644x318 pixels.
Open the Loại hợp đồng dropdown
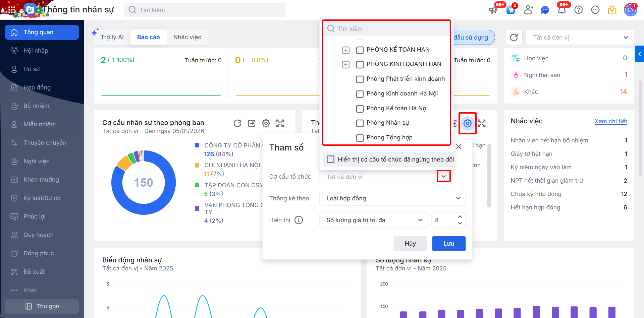(392, 198)
